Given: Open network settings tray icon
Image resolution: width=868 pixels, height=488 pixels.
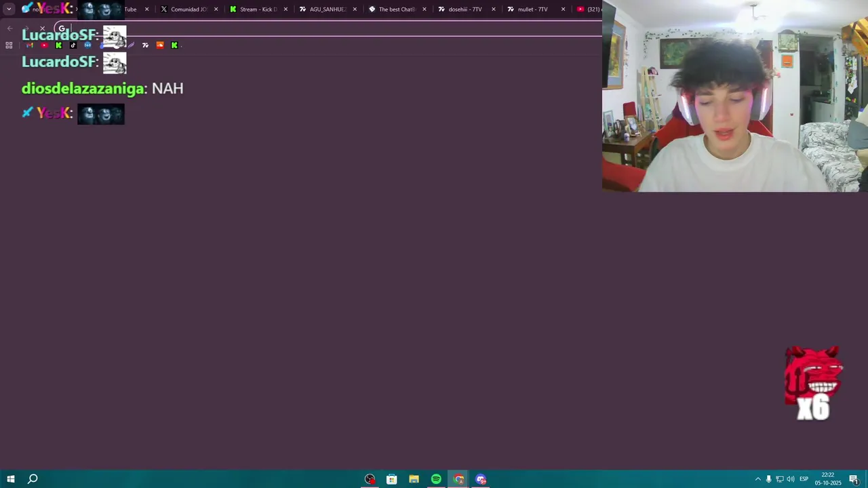Looking at the screenshot, I should (779, 479).
